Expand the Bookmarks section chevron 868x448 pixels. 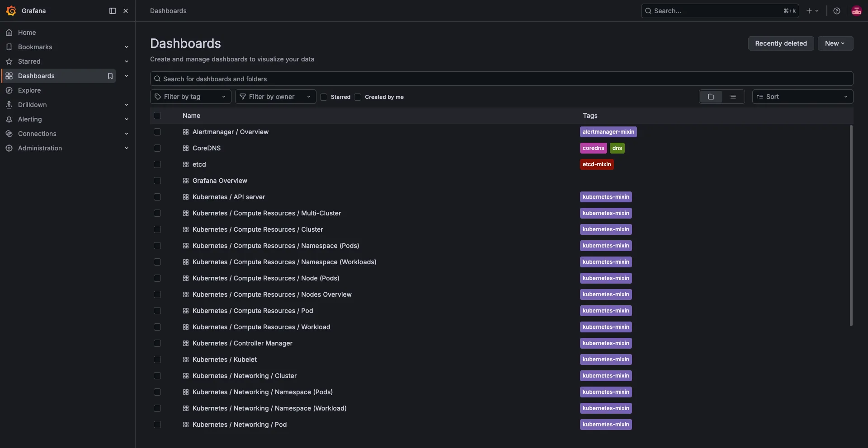click(x=127, y=47)
